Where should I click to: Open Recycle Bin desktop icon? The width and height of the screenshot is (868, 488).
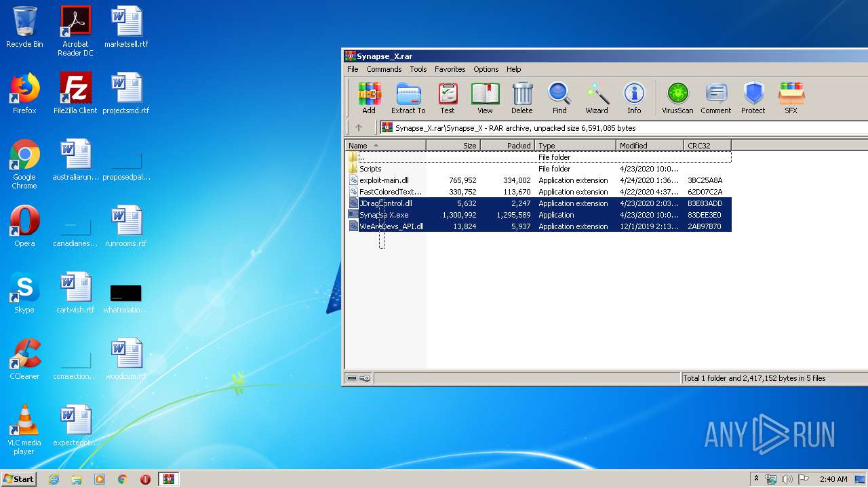point(24,27)
